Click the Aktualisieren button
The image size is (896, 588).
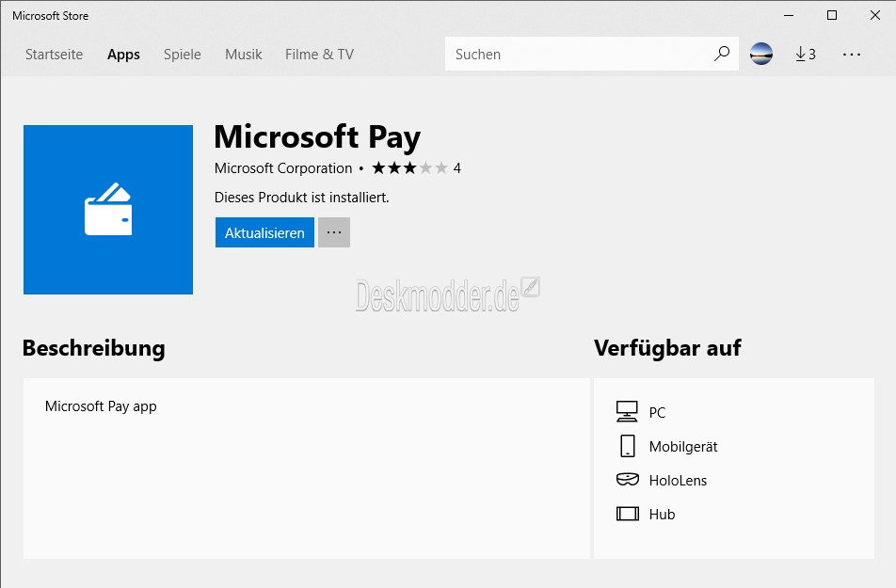[x=264, y=232]
